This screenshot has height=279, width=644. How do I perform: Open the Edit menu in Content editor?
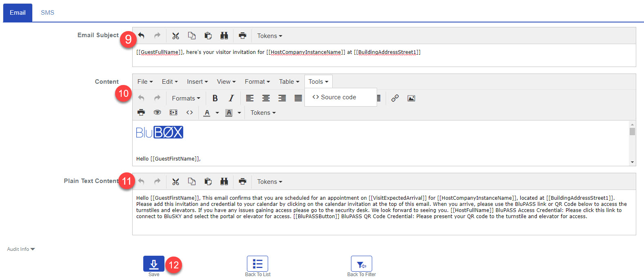(x=170, y=82)
